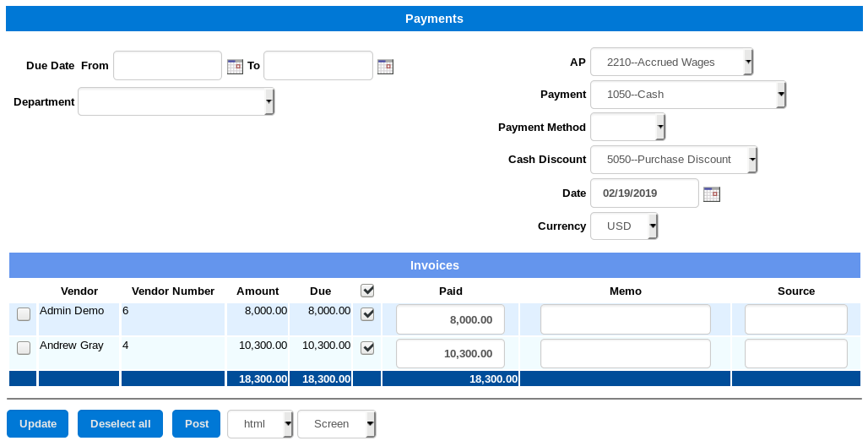Screen dimensions: 868x441
Task: Tick the leftmost checkbox for Andrew Gray
Action: [x=24, y=348]
